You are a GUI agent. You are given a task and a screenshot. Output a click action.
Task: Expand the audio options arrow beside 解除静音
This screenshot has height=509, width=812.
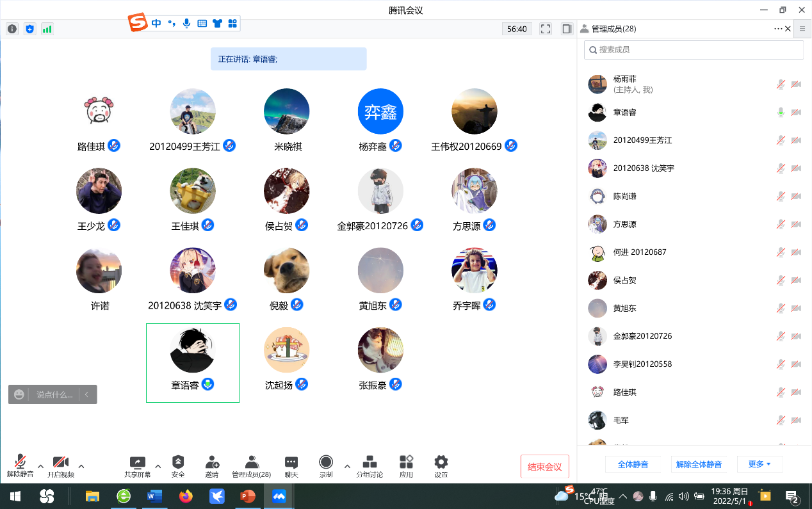[41, 465]
